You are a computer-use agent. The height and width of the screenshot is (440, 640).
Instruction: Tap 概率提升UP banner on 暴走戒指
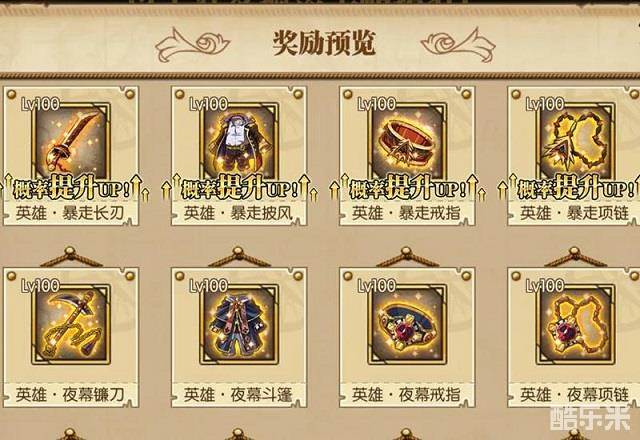coord(408,188)
